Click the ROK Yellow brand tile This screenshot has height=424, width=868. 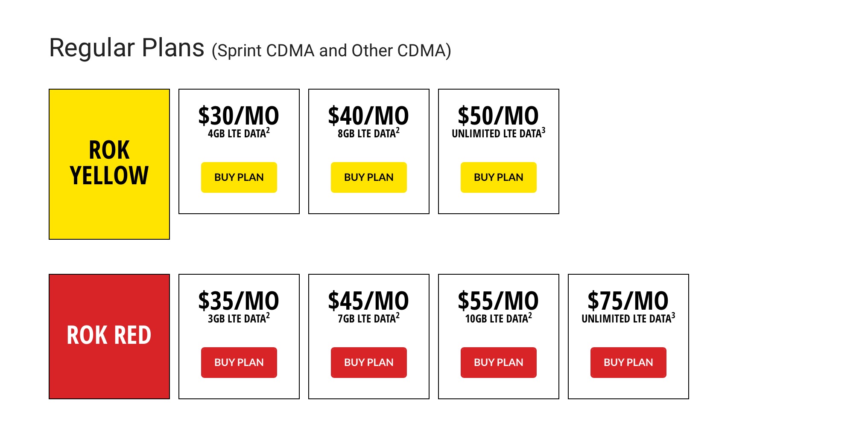pyautogui.click(x=109, y=164)
